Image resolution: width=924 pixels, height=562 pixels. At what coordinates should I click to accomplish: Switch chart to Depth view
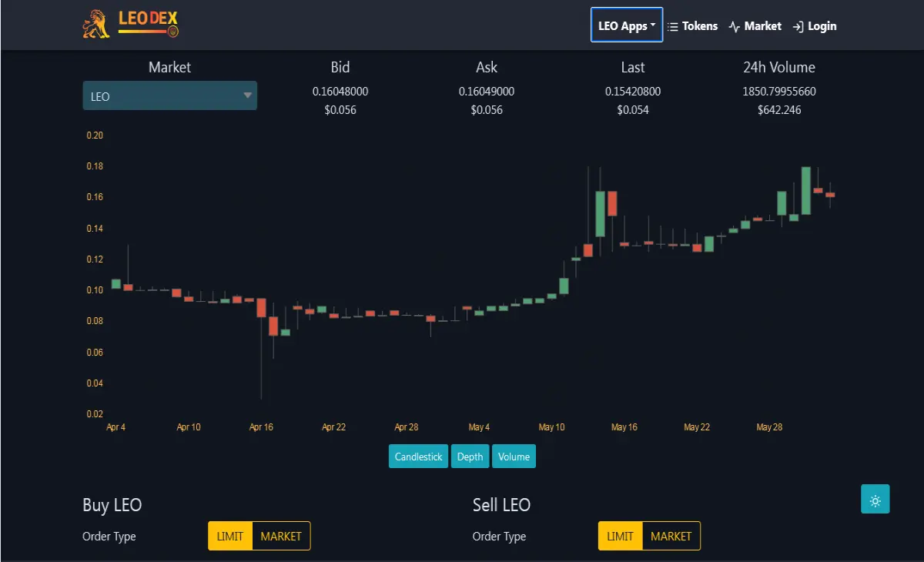pyautogui.click(x=470, y=457)
